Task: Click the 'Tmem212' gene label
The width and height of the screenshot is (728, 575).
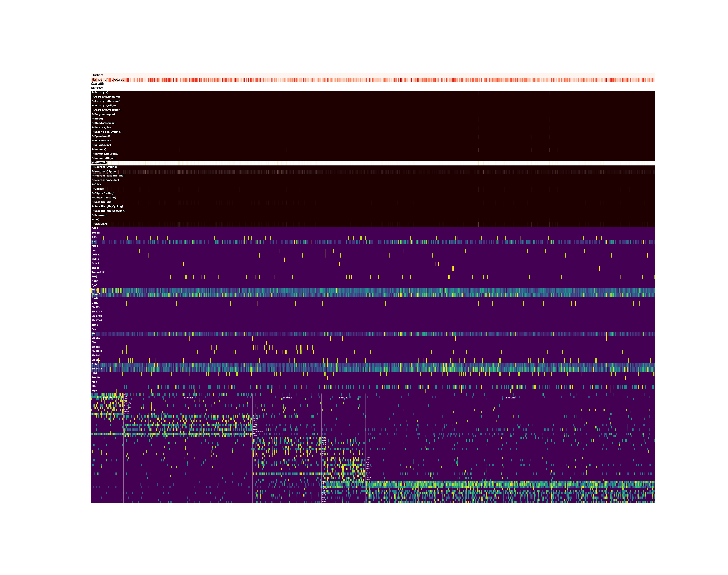Action: [98, 272]
